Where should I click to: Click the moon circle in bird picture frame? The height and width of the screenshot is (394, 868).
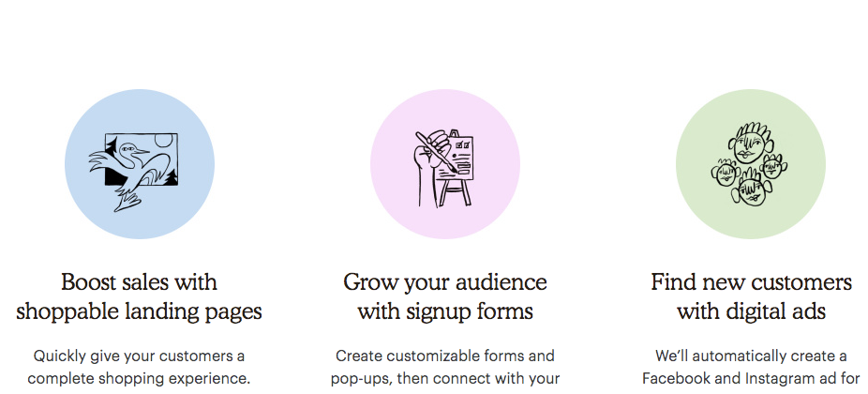coord(162,140)
